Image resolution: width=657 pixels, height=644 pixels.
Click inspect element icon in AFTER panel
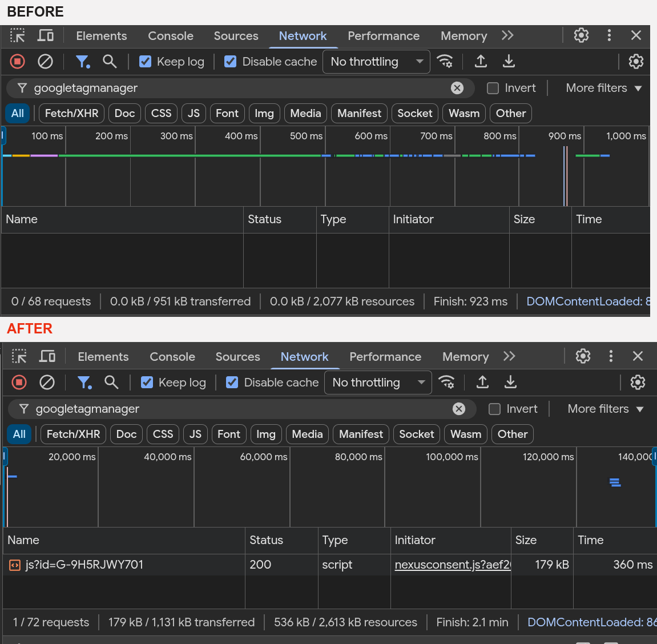[19, 357]
